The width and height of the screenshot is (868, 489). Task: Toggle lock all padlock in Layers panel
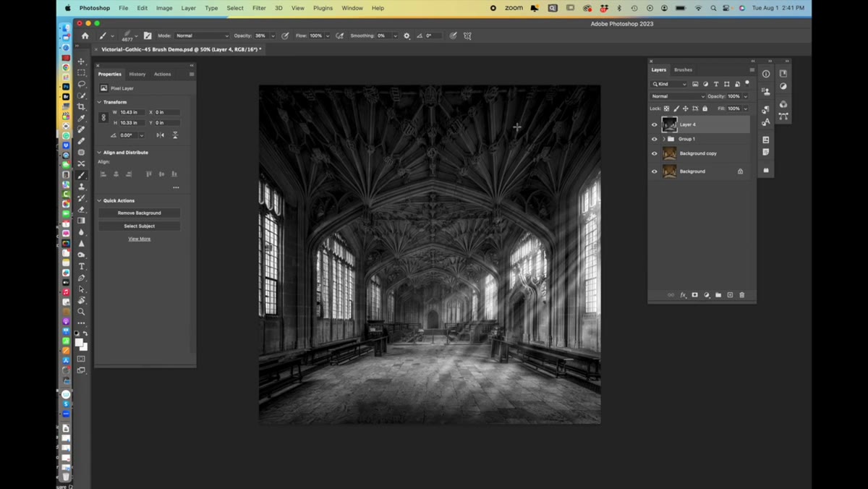click(x=705, y=109)
